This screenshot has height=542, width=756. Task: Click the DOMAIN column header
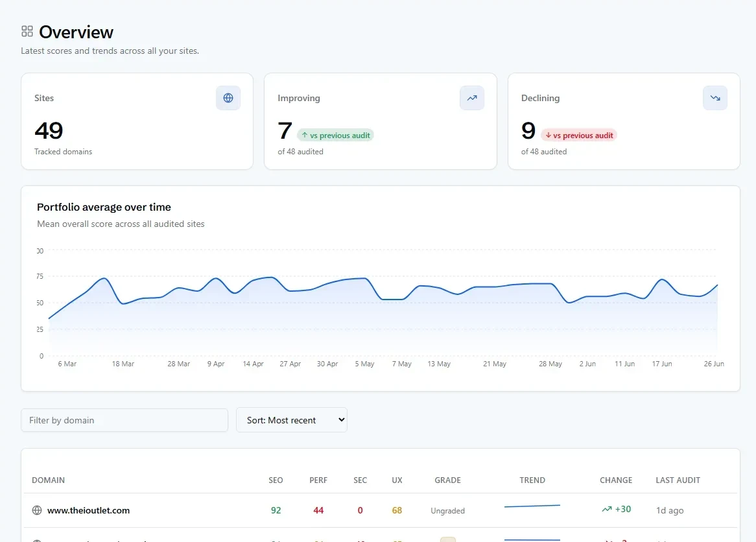[x=48, y=480]
